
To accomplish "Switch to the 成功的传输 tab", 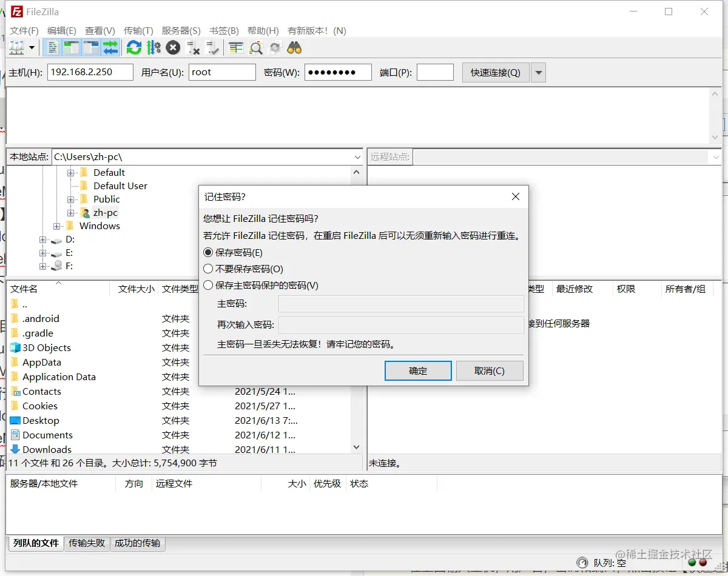I will 137,543.
